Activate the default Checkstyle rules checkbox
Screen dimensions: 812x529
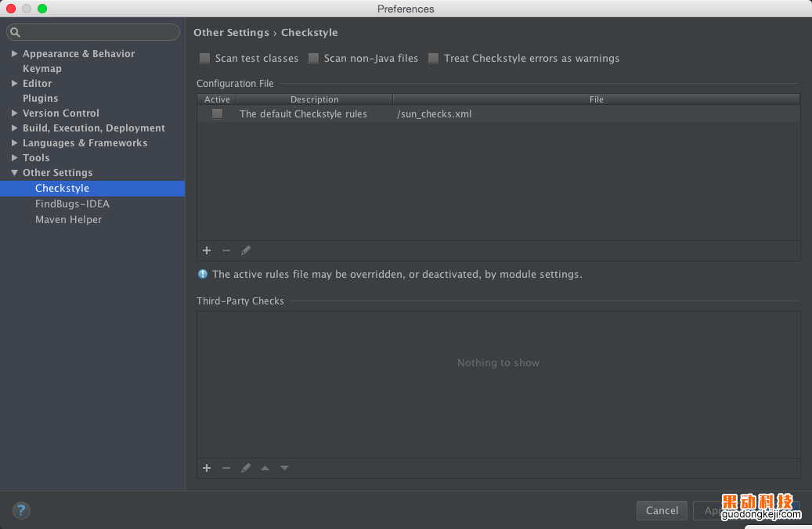point(217,114)
